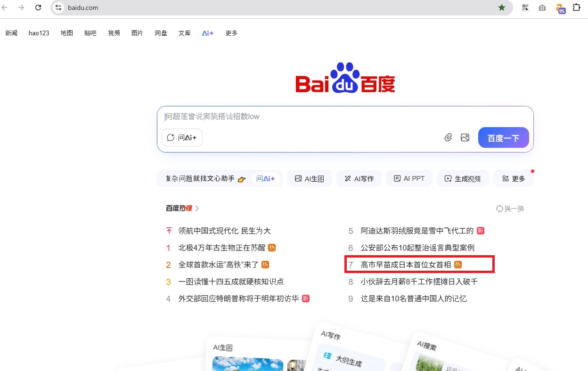Screen dimensions: 588x371
Task: Expand the 百度热搜 heading arrow
Action: [x=197, y=209]
